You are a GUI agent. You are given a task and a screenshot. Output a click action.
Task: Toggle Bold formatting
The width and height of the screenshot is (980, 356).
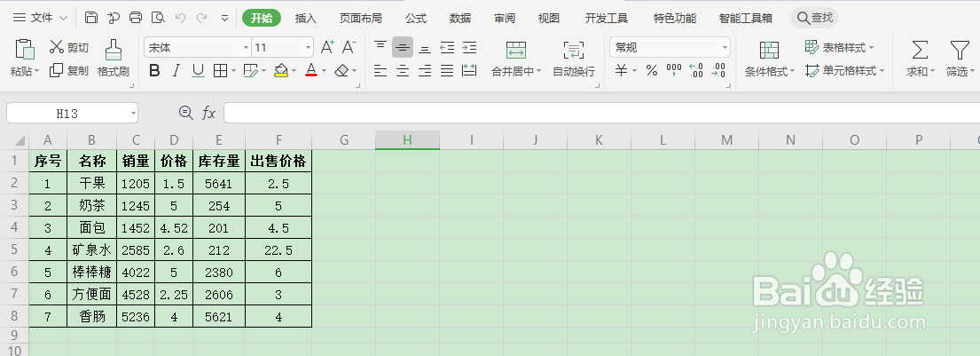154,71
